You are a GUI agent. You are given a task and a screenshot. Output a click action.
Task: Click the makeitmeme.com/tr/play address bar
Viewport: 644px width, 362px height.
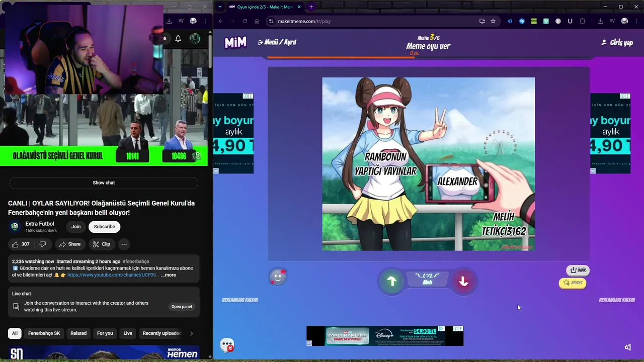[x=382, y=21]
